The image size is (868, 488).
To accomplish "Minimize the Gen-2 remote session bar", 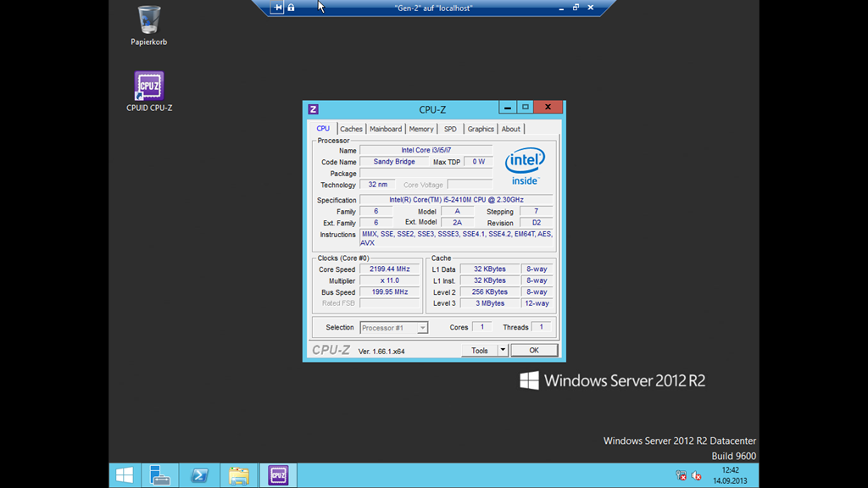I will [561, 8].
